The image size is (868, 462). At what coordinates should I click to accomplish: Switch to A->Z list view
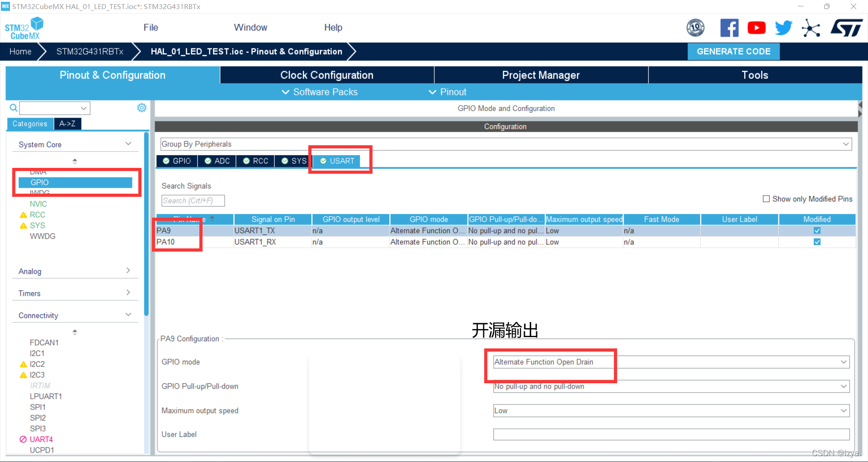point(67,124)
